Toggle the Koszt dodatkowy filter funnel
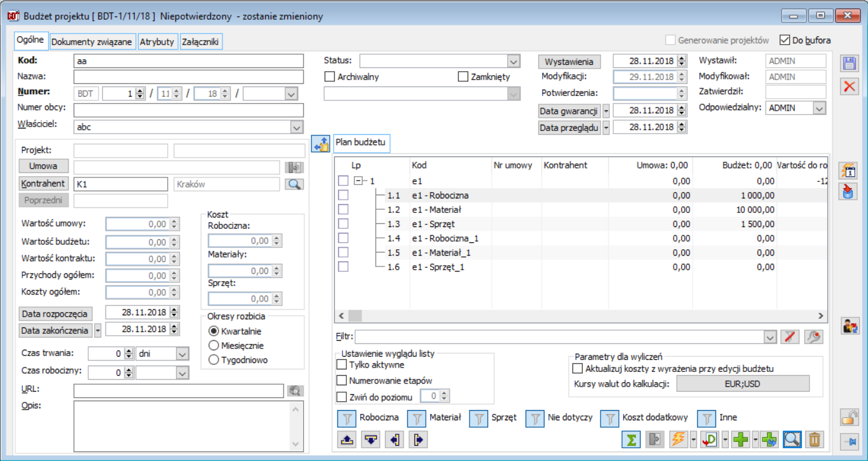Screen dimensions: 868x461 pyautogui.click(x=609, y=418)
